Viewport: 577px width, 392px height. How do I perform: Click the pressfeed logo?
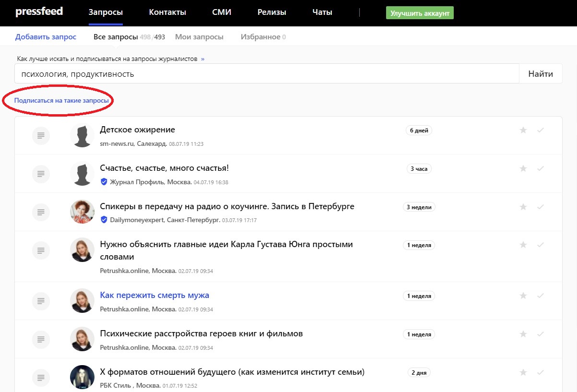[39, 12]
